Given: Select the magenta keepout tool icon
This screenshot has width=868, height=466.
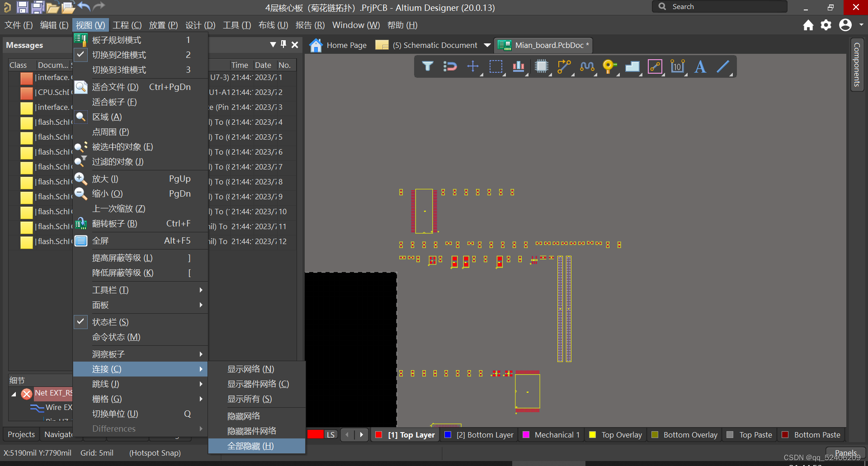Looking at the screenshot, I should pyautogui.click(x=655, y=66).
